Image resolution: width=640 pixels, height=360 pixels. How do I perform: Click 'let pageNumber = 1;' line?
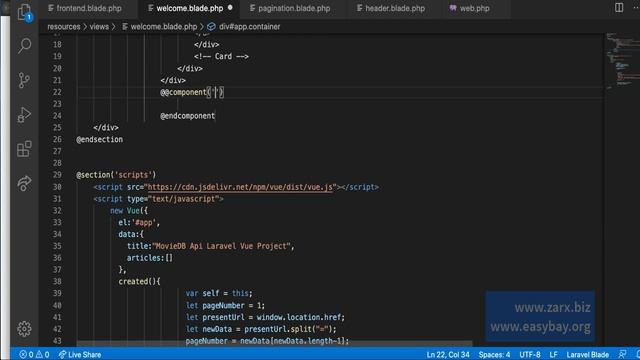pos(225,305)
